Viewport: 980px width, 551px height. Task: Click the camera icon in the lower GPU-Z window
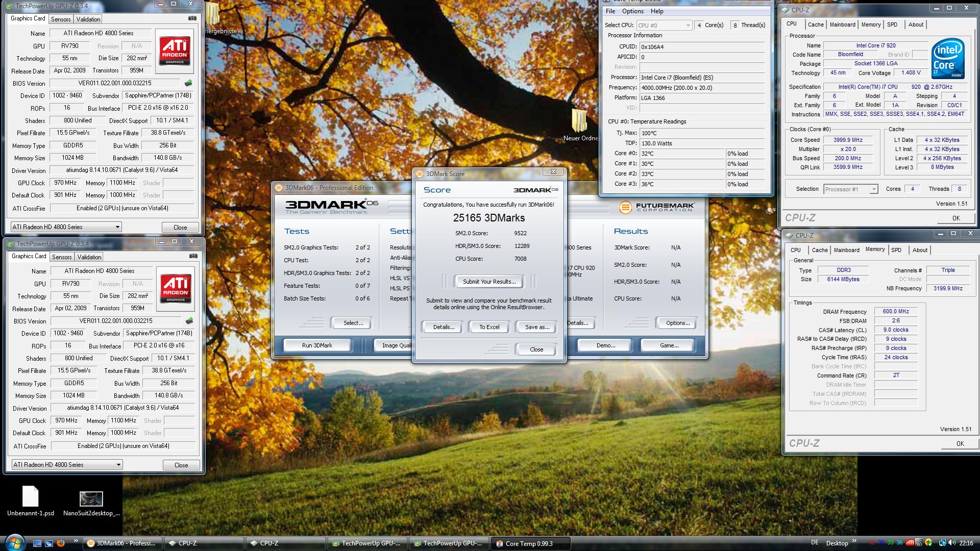193,256
